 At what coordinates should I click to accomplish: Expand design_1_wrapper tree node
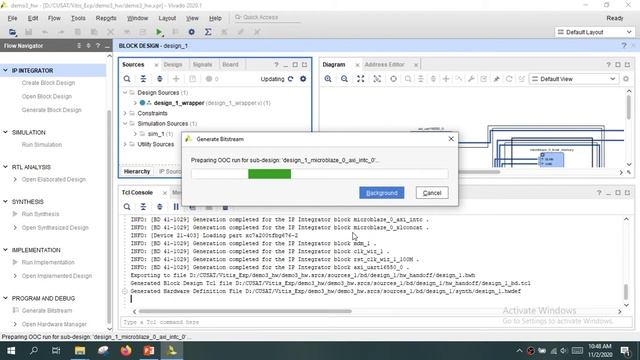coord(135,103)
